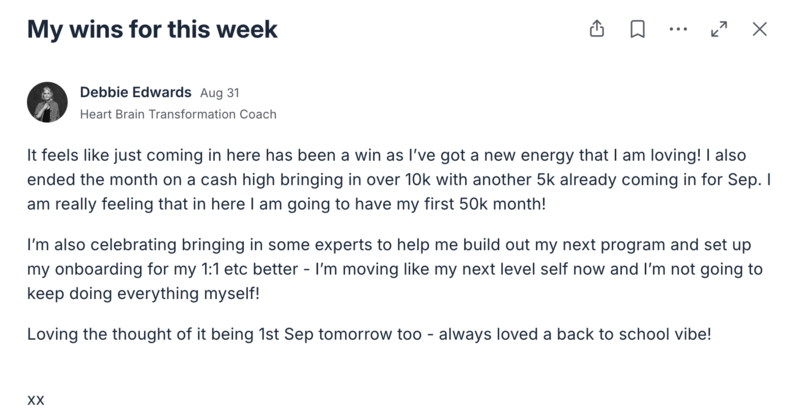Bookmark the My wins post

pos(636,30)
